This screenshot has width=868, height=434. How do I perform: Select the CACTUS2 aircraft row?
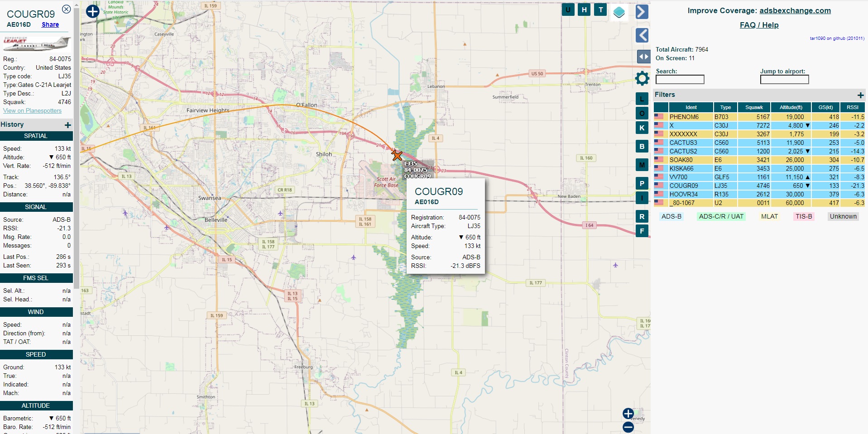pyautogui.click(x=759, y=151)
